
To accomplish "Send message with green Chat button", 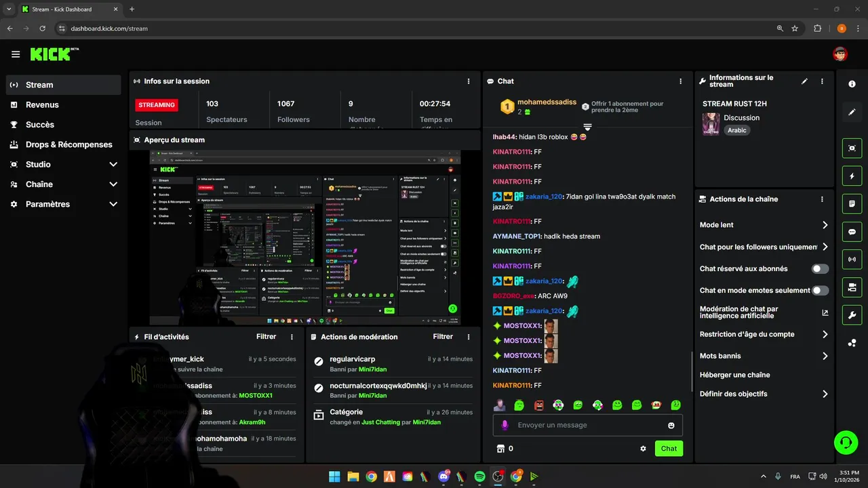I will pos(669,449).
